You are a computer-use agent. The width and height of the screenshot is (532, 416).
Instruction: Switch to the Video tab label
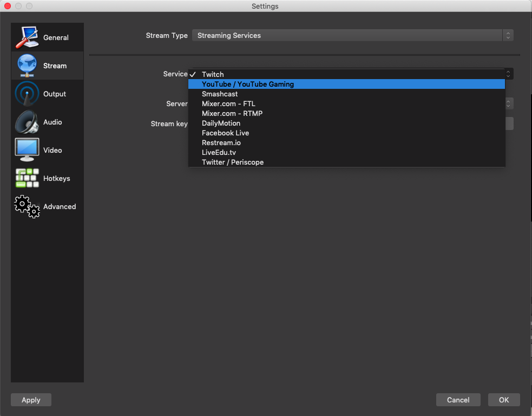[52, 151]
